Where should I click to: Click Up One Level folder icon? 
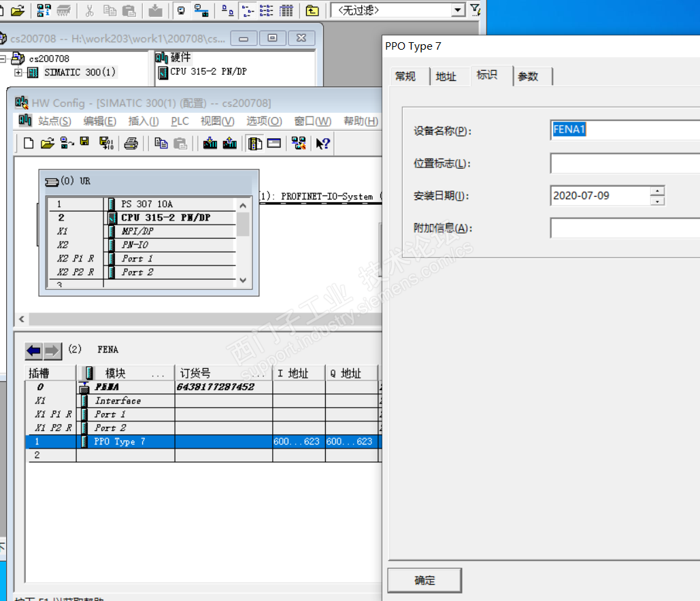coord(312,10)
